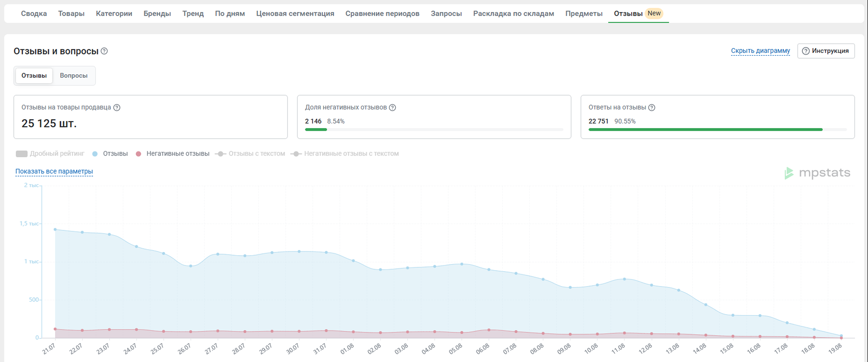Image resolution: width=868 pixels, height=362 pixels.
Task: Open the Инструкция button
Action: pyautogui.click(x=825, y=51)
